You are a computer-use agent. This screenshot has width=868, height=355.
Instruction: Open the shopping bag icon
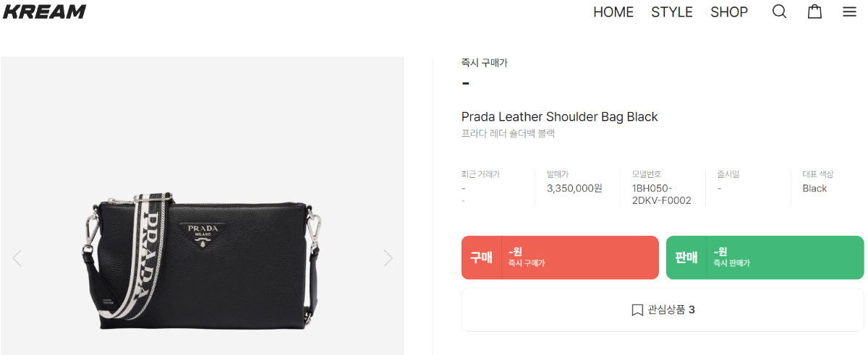point(814,12)
